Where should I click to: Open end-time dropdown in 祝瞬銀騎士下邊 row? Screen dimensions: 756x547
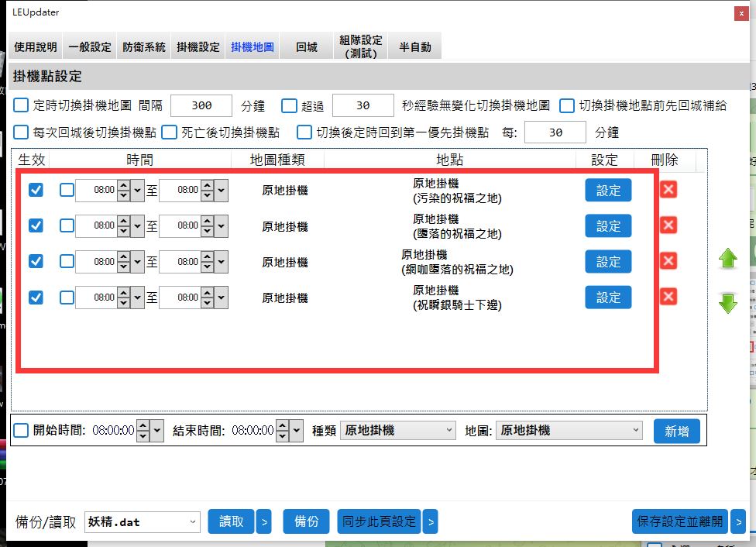coord(222,298)
